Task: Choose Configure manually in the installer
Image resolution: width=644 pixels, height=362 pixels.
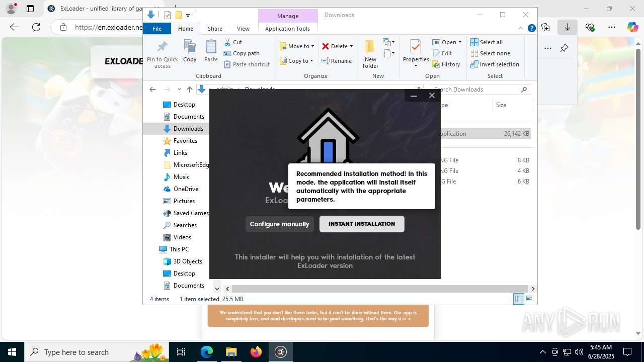Action: [280, 224]
